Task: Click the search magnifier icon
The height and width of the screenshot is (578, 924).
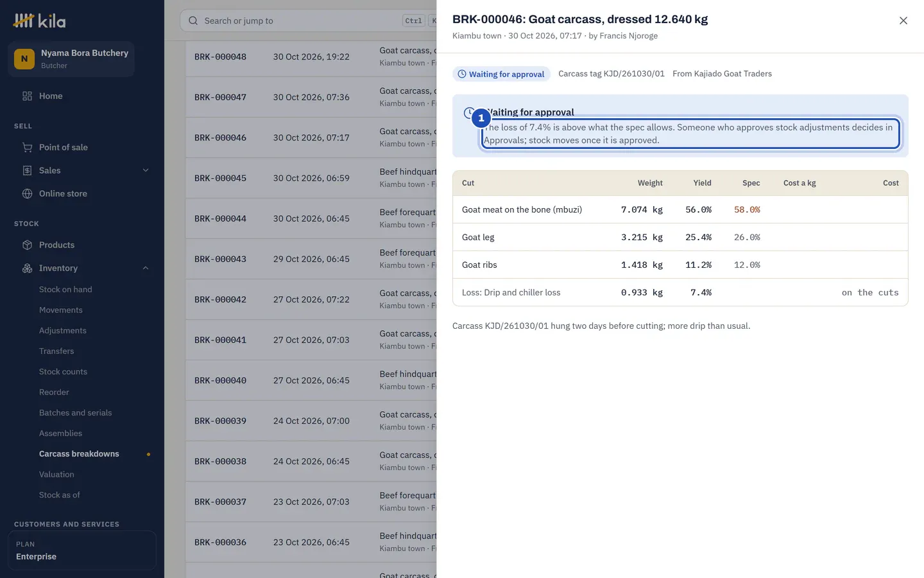Action: tap(193, 21)
